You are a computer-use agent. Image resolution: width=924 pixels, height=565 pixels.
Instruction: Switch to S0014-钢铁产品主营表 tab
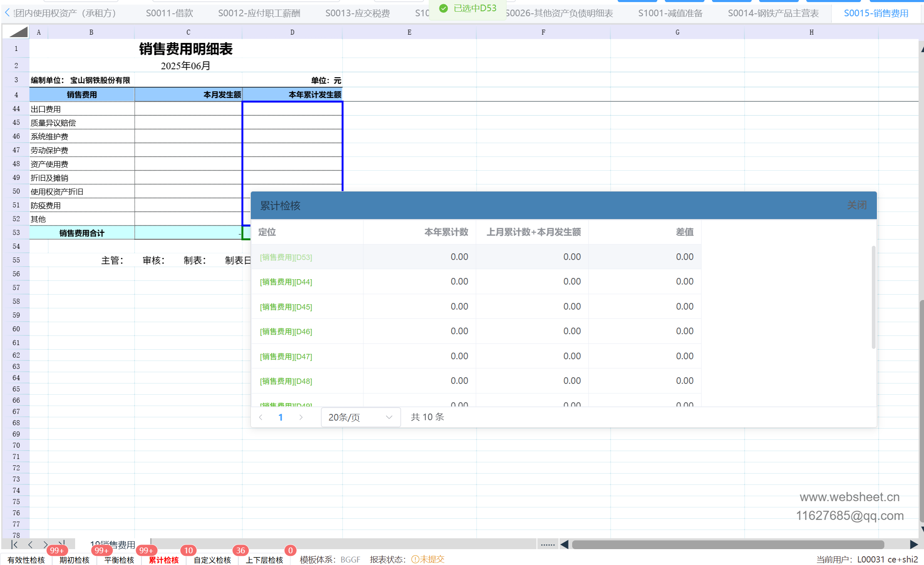click(x=773, y=13)
